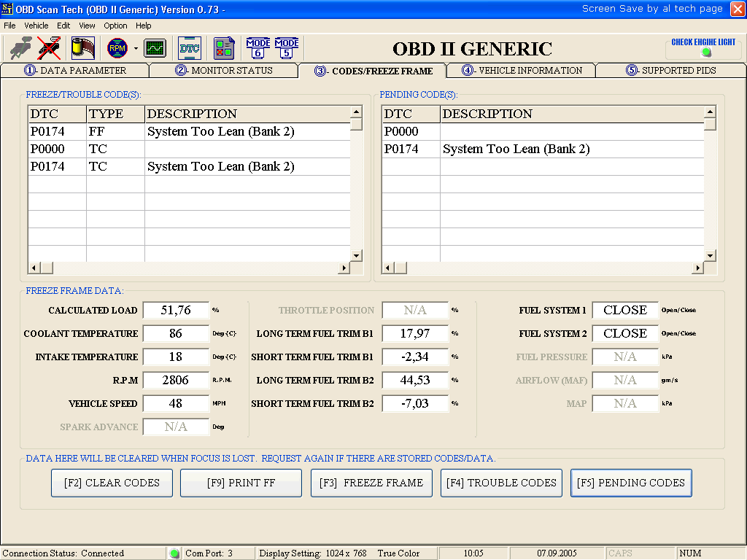747x560 pixels.
Task: Click the connect to vehicle toolbar icon
Action: click(x=21, y=48)
